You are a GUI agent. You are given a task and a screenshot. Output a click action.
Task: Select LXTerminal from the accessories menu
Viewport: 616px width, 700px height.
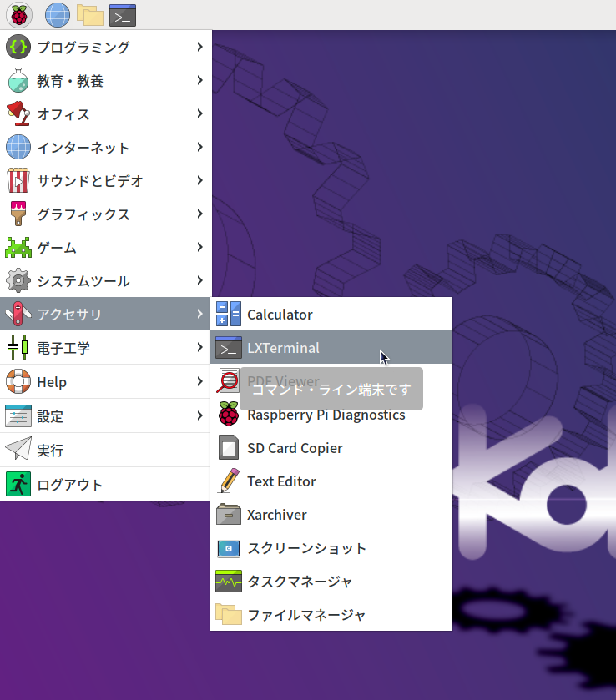[x=283, y=348]
